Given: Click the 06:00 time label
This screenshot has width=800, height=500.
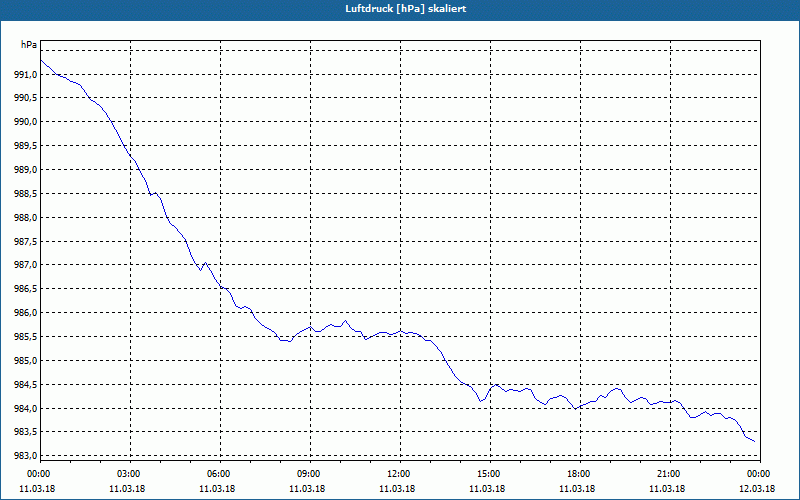Looking at the screenshot, I should click(x=220, y=474).
